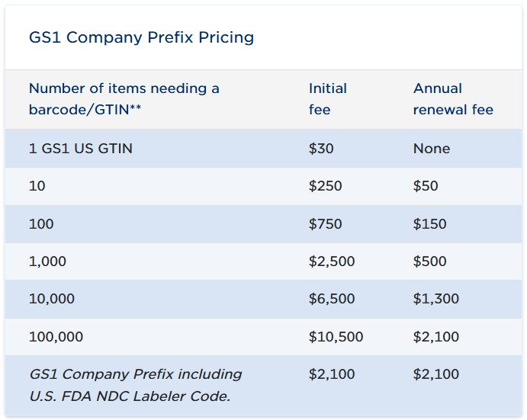Click the $30 initial fee cell
This screenshot has height=420, width=527.
pos(321,149)
